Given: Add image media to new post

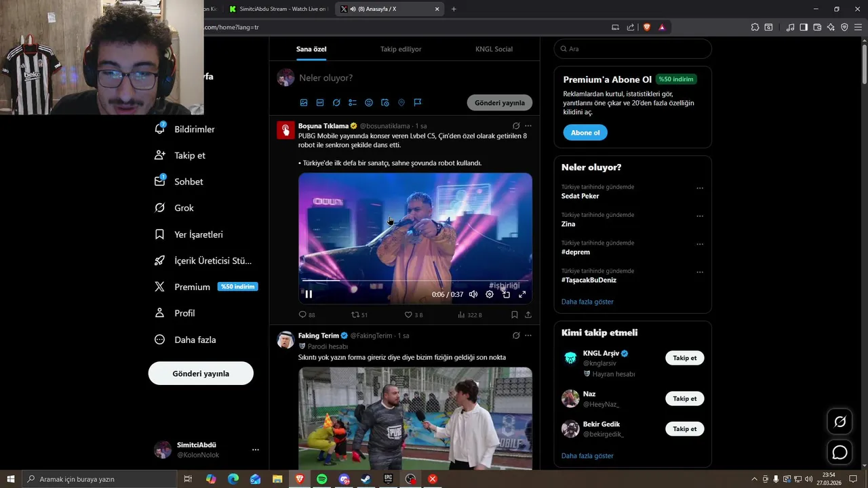Looking at the screenshot, I should point(304,102).
